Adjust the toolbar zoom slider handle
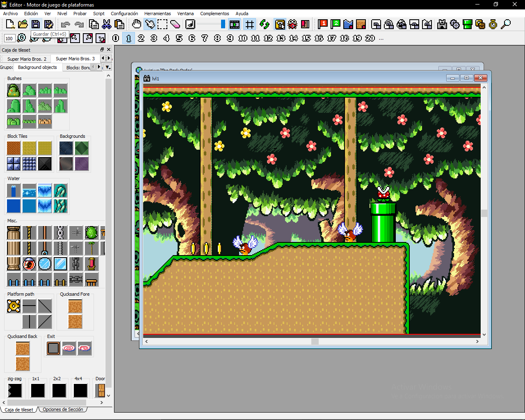Screen dimensions: 525x420 click(223, 24)
